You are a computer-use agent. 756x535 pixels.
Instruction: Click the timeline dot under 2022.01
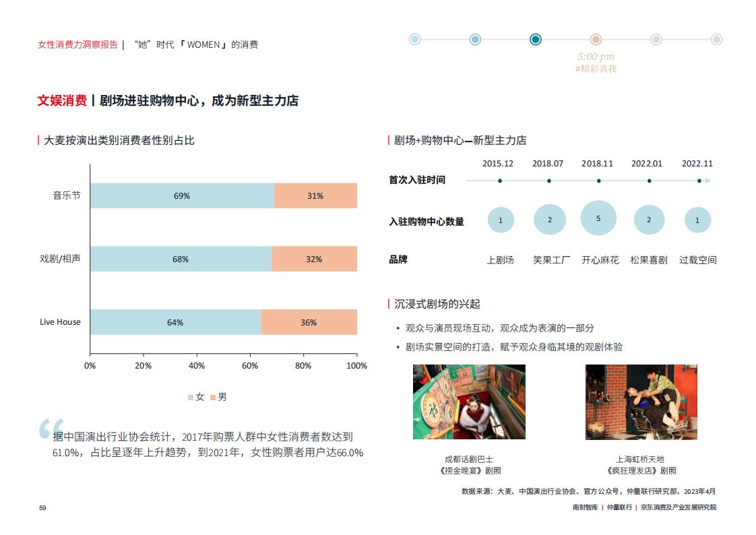point(650,181)
